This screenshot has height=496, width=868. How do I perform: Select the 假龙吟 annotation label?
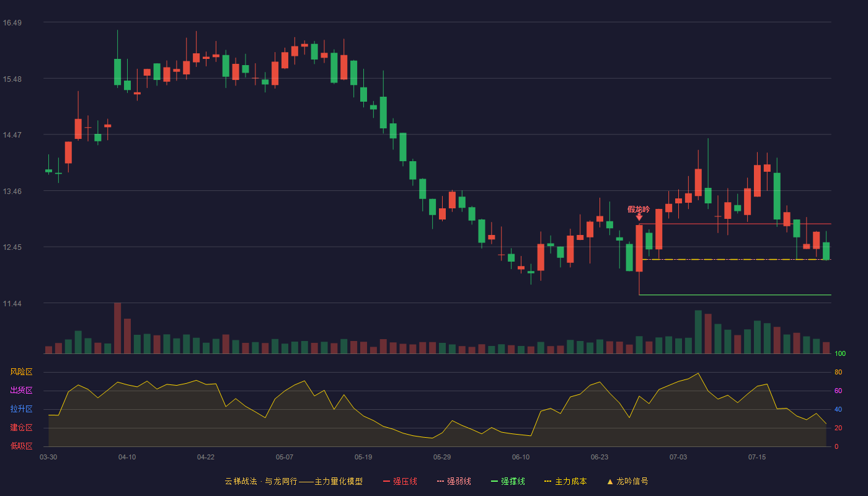[x=639, y=209]
